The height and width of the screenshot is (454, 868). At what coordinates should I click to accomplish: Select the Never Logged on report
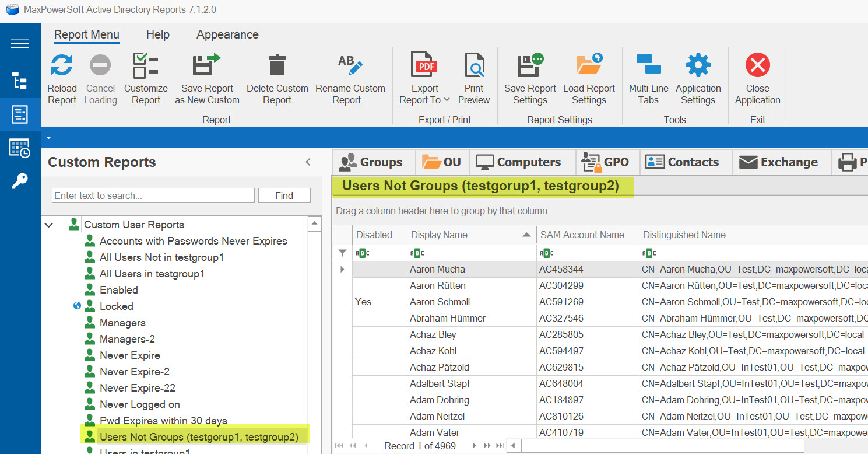(139, 404)
